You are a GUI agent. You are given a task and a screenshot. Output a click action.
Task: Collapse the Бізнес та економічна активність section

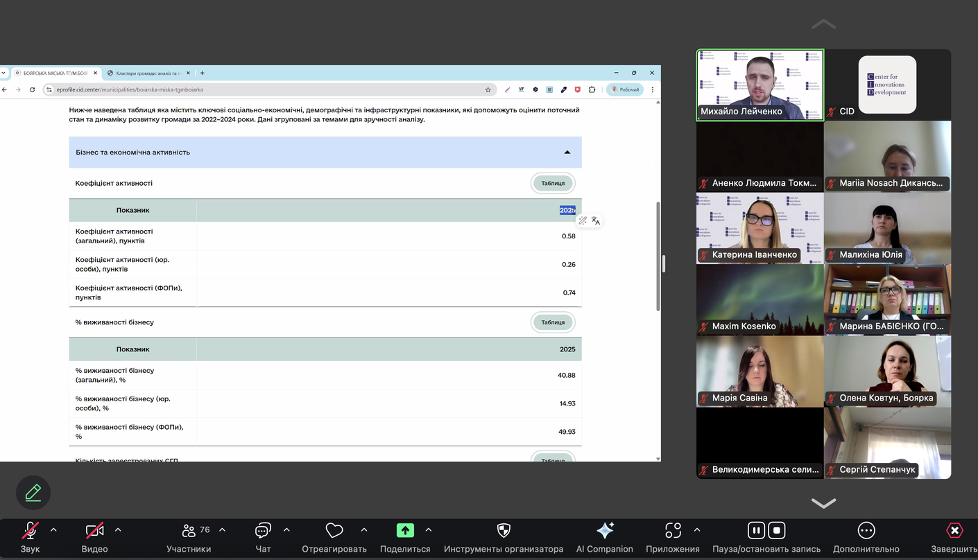[x=567, y=152]
